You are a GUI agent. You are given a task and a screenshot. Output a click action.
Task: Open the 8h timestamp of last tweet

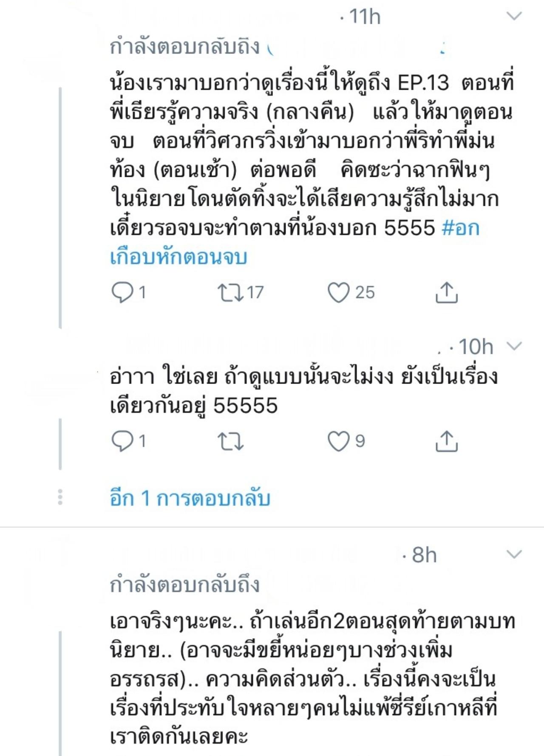tap(424, 555)
